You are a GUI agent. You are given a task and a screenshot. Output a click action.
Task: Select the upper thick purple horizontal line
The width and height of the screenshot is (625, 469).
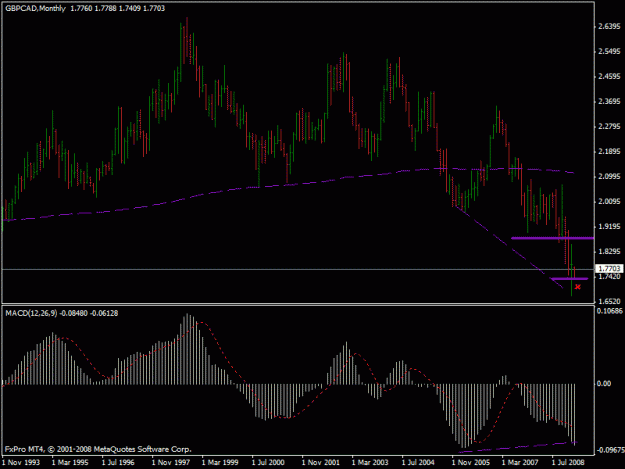pos(552,238)
